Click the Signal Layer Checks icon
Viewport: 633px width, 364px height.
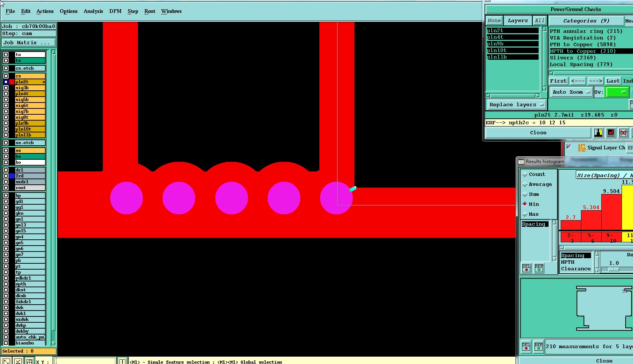coord(582,148)
